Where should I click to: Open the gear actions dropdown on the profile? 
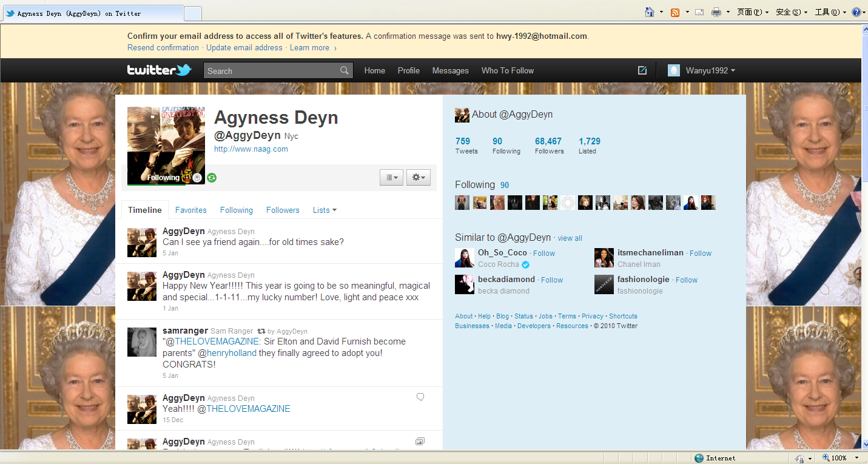point(419,178)
